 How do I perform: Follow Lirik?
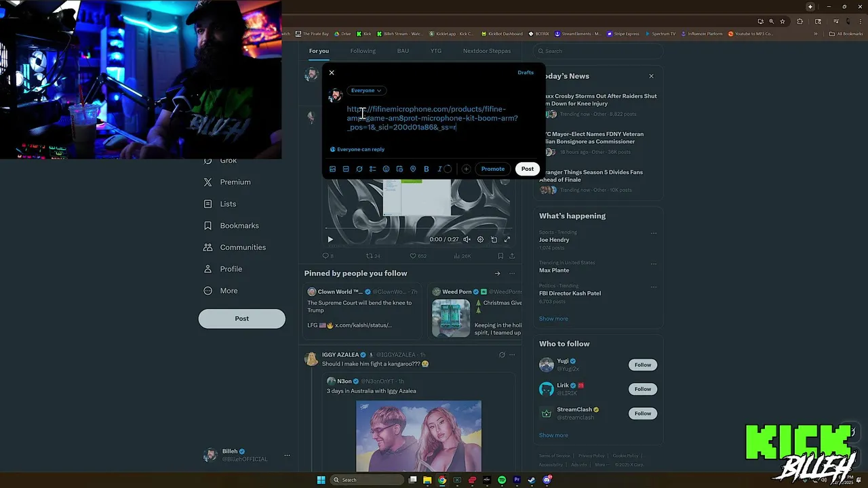coord(643,389)
